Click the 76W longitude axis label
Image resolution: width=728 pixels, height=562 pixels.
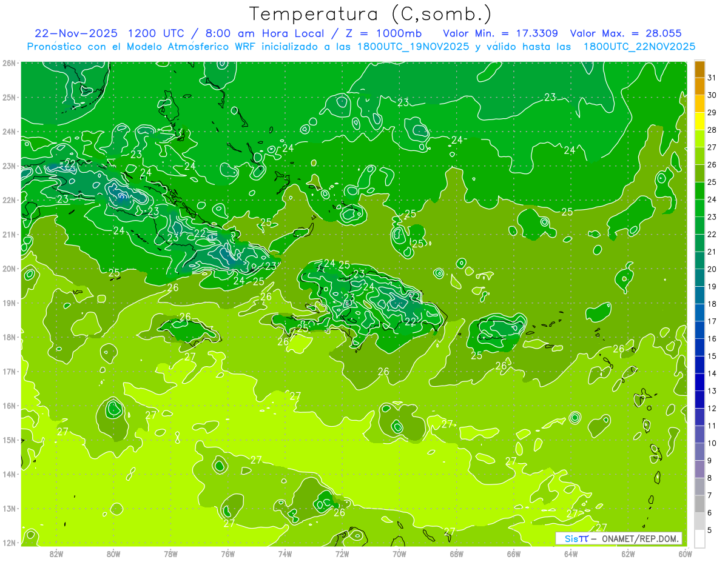227,553
